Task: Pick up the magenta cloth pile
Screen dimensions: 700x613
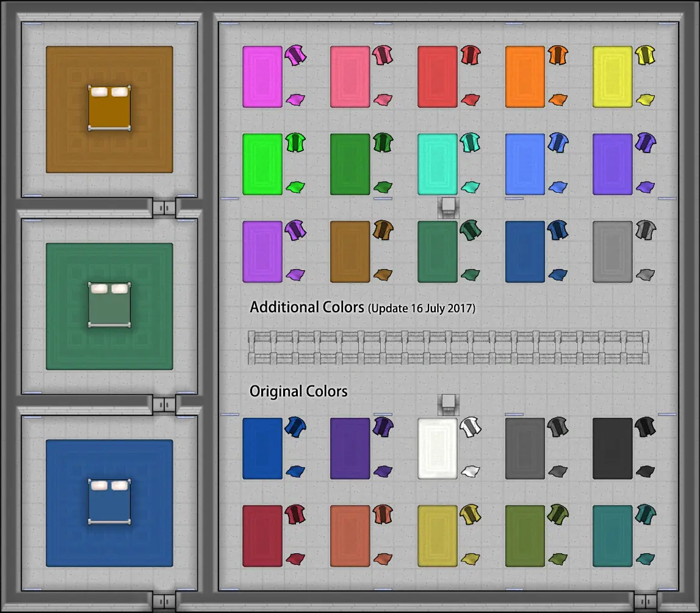Action: pyautogui.click(x=295, y=99)
